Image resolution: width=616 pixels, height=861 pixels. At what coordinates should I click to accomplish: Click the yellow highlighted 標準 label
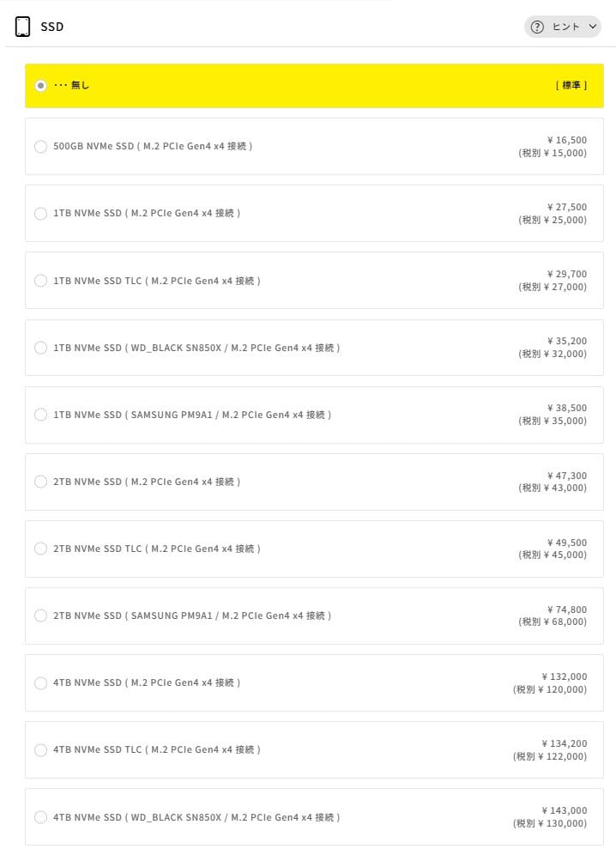571,86
